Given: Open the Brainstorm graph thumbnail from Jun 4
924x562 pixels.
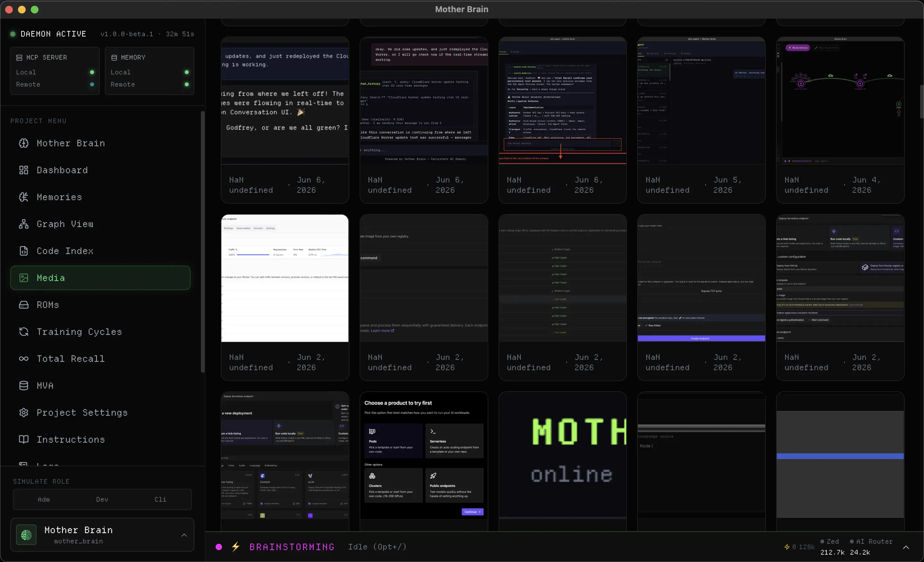Looking at the screenshot, I should [x=840, y=101].
